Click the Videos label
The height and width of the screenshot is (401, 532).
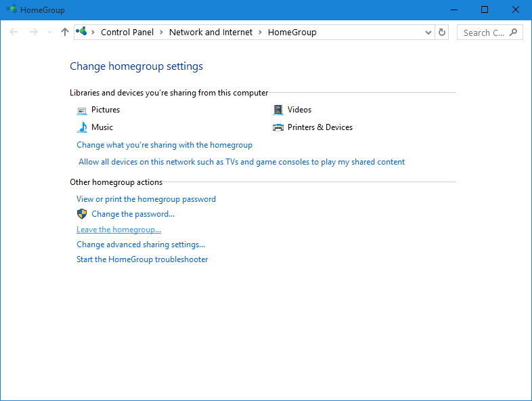[x=299, y=110]
